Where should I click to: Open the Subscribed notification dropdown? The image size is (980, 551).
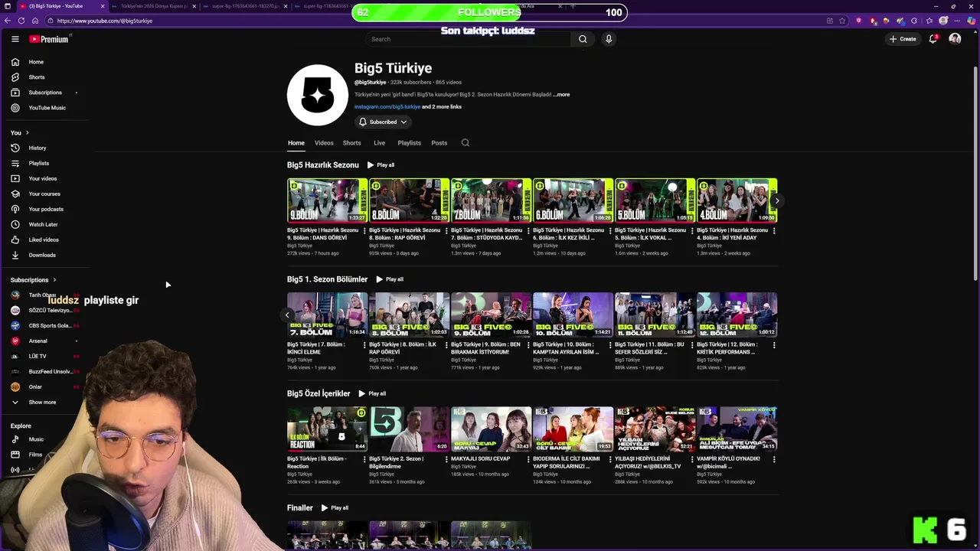click(383, 122)
